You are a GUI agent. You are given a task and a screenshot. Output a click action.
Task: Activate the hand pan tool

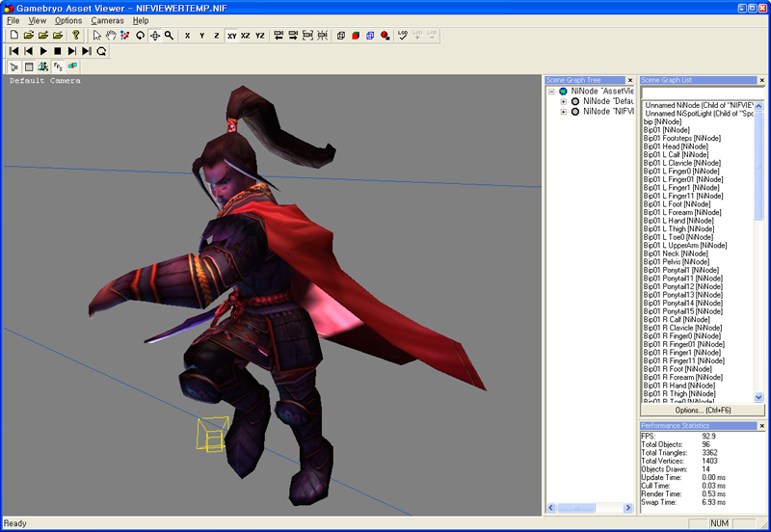(111, 36)
